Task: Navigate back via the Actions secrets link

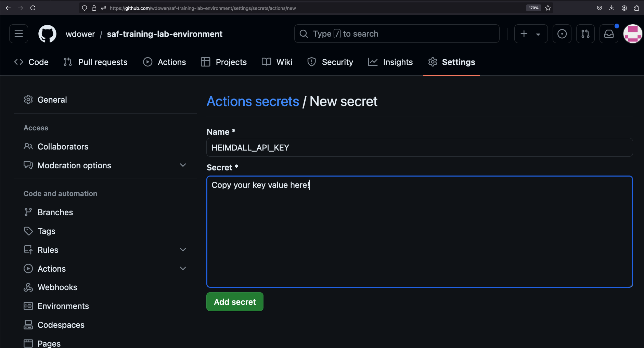Action: [x=253, y=101]
